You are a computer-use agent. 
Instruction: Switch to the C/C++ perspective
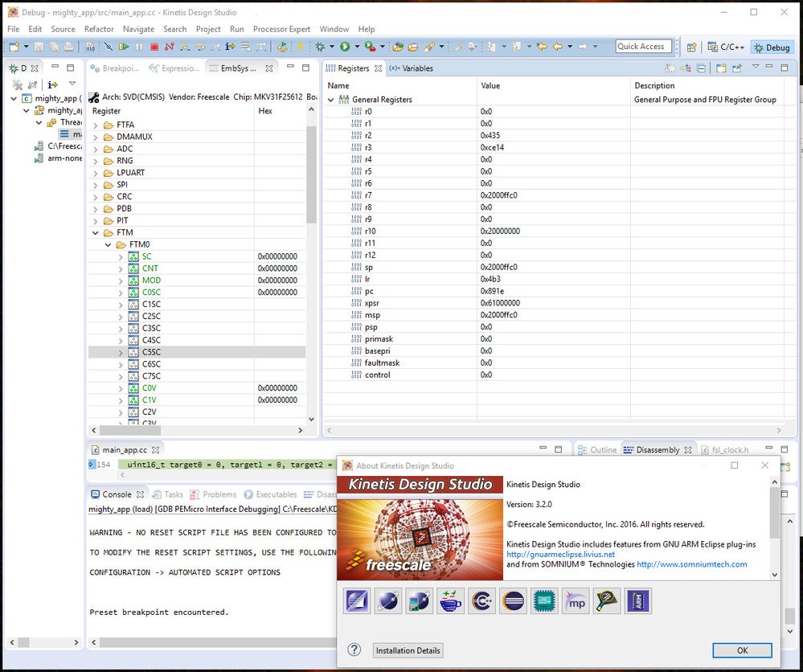coord(726,47)
